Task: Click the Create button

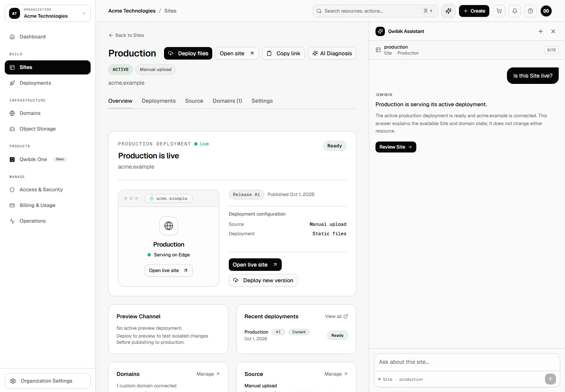Action: 474,11
